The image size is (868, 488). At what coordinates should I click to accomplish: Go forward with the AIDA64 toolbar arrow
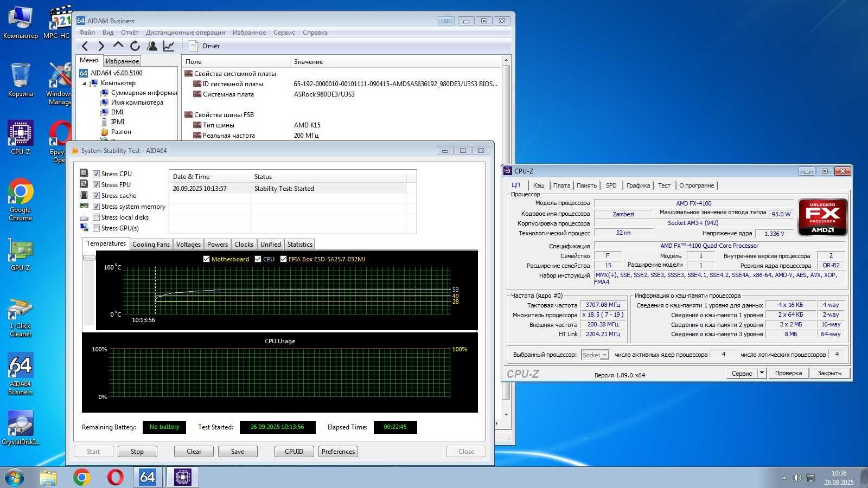(x=101, y=46)
